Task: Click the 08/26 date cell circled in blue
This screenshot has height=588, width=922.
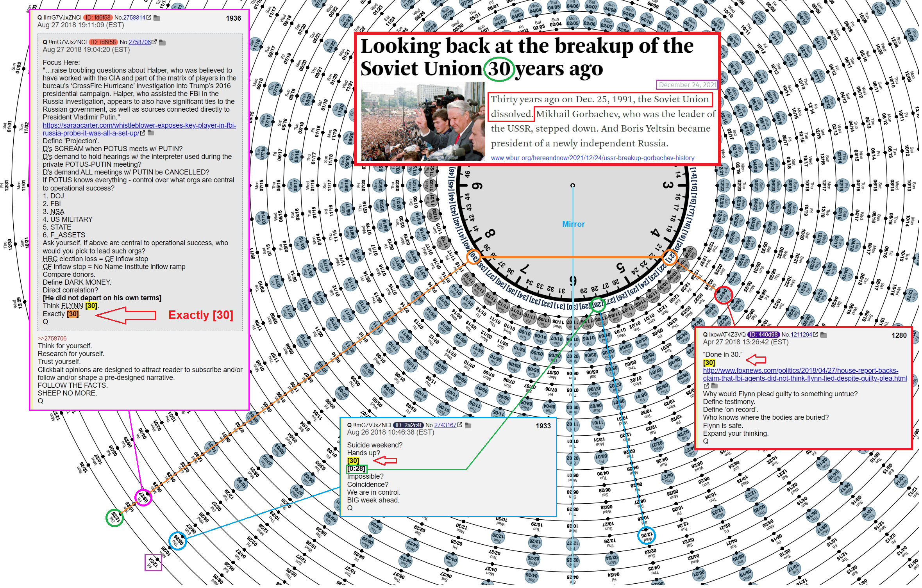Action: [x=178, y=541]
